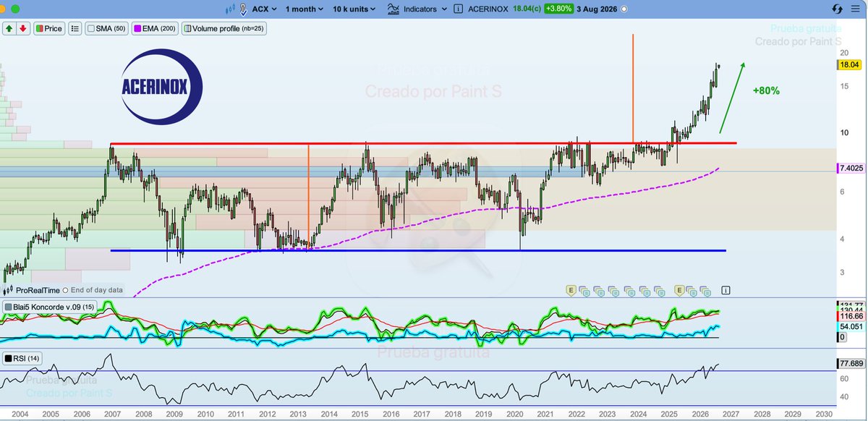Image resolution: width=868 pixels, height=421 pixels.
Task: Open the Indicators menu
Action: coord(416,9)
